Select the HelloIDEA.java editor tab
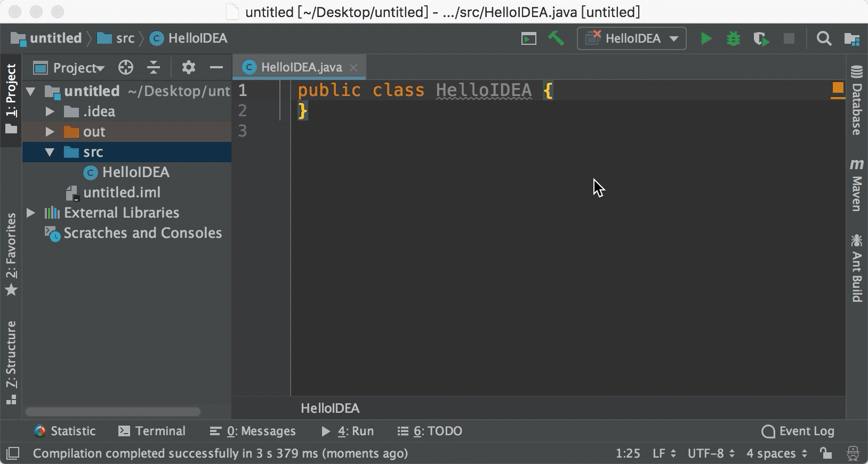868x464 pixels. [x=299, y=67]
